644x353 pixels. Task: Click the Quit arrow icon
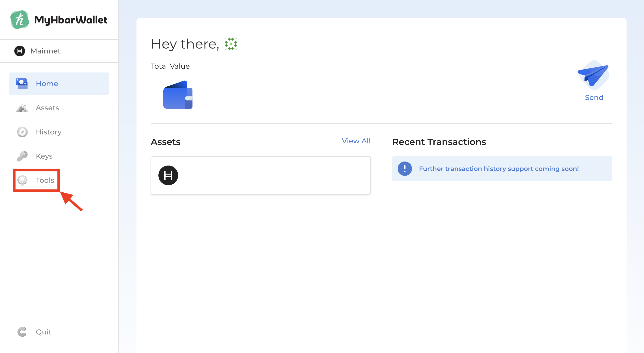tap(22, 332)
